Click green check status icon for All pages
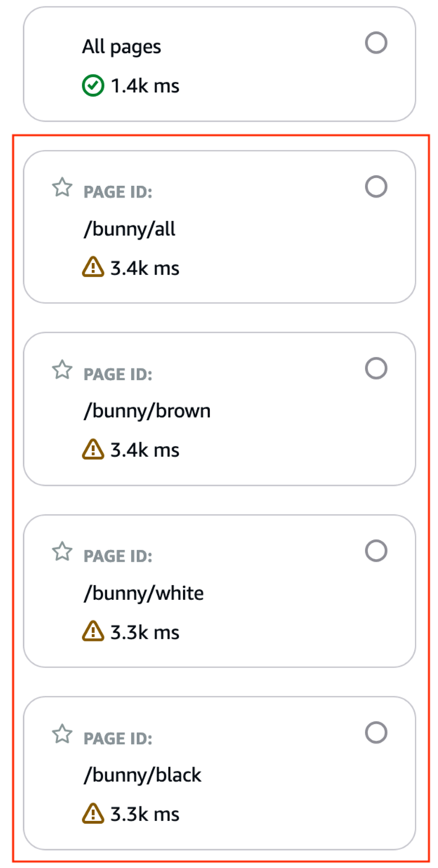This screenshot has height=868, width=438. [93, 86]
